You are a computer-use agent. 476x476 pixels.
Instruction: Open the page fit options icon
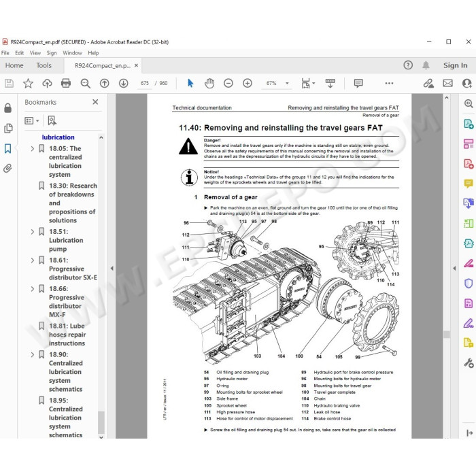coord(307,83)
